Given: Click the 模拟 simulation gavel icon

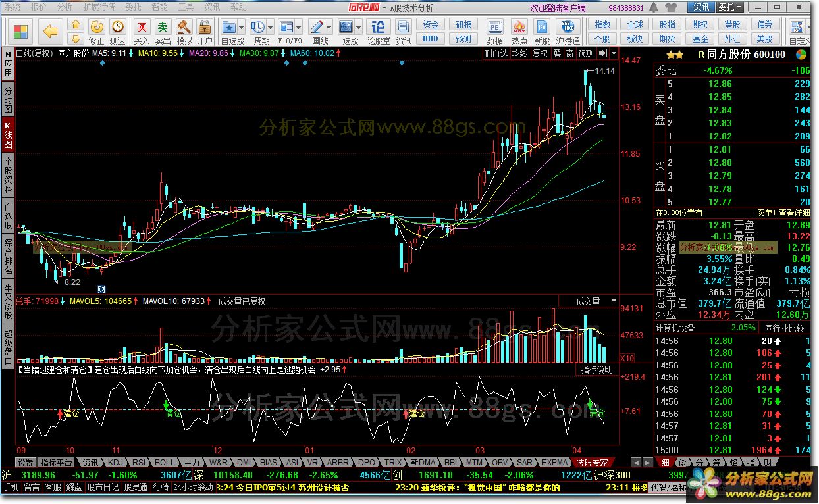Looking at the screenshot, I should click(x=184, y=26).
